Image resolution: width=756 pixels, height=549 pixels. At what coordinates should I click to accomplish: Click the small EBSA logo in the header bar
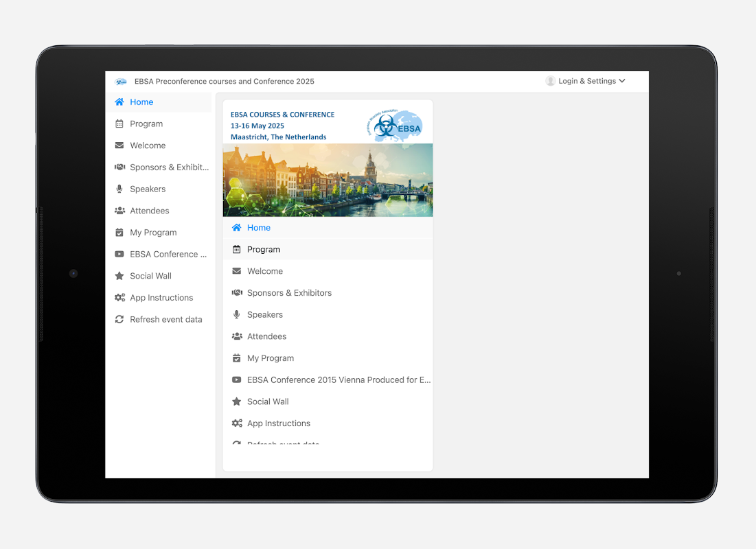point(121,82)
